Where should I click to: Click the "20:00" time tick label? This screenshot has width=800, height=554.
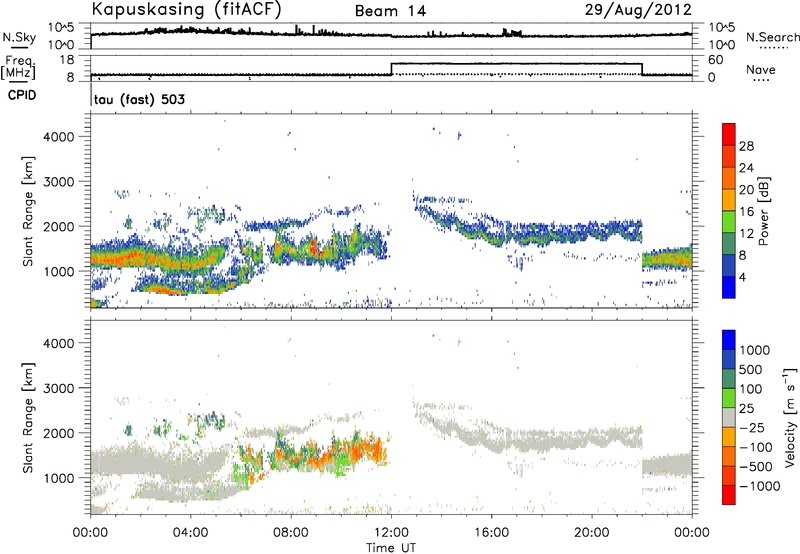(592, 533)
